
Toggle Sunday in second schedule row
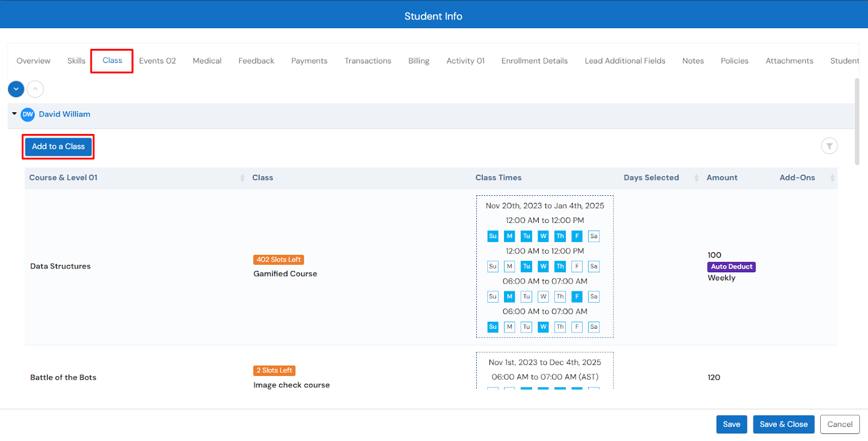click(493, 266)
